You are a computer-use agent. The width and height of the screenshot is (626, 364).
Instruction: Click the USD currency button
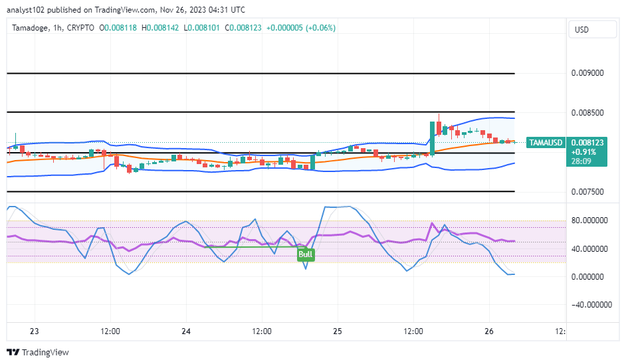593,29
